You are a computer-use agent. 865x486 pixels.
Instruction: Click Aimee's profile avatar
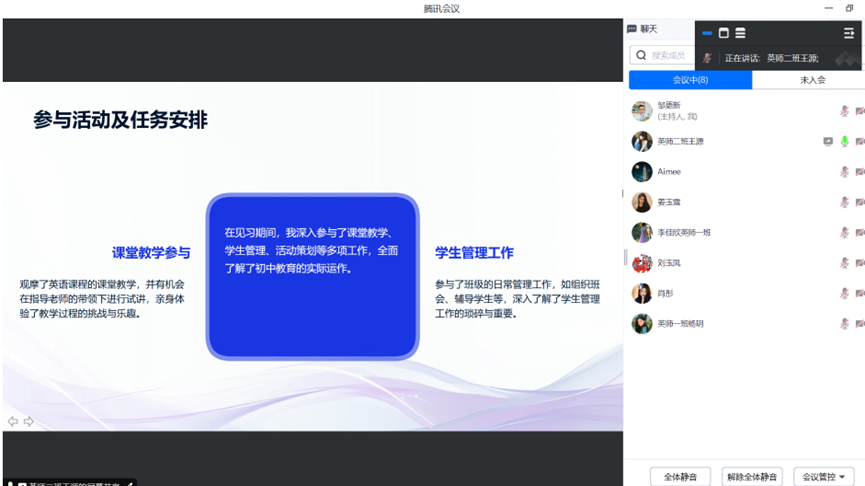641,172
